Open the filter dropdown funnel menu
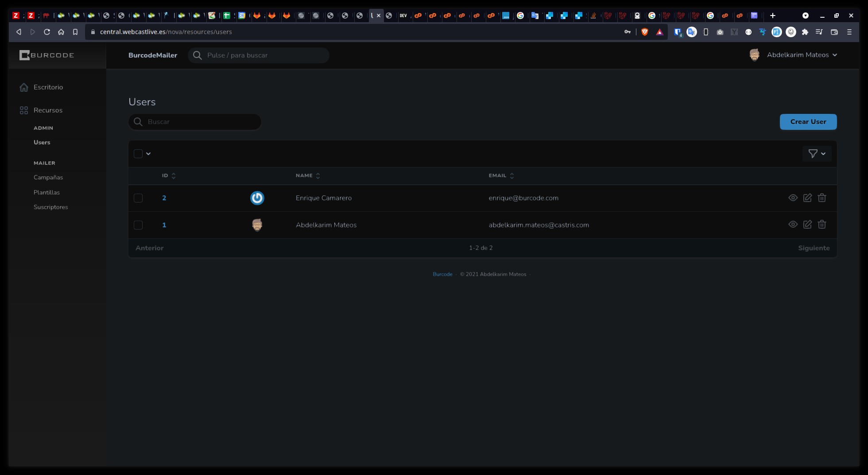 click(x=817, y=154)
